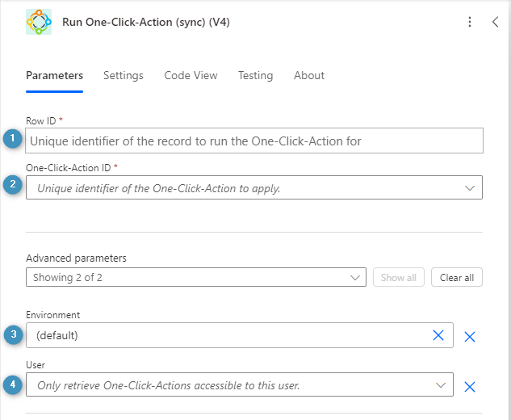Screen dimensions: 511x420
Task: Click the 'One-Click-Action ID' label text
Action: 69,168
